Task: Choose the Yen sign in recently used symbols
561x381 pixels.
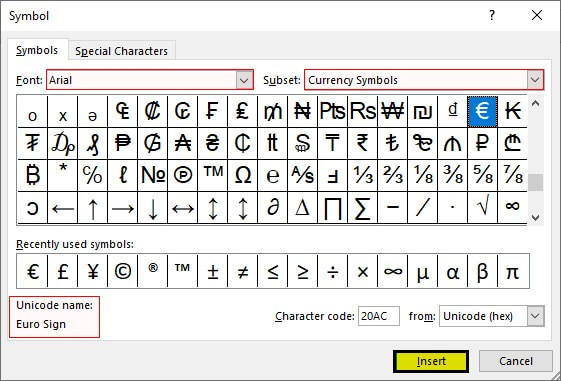Action: coord(93,271)
